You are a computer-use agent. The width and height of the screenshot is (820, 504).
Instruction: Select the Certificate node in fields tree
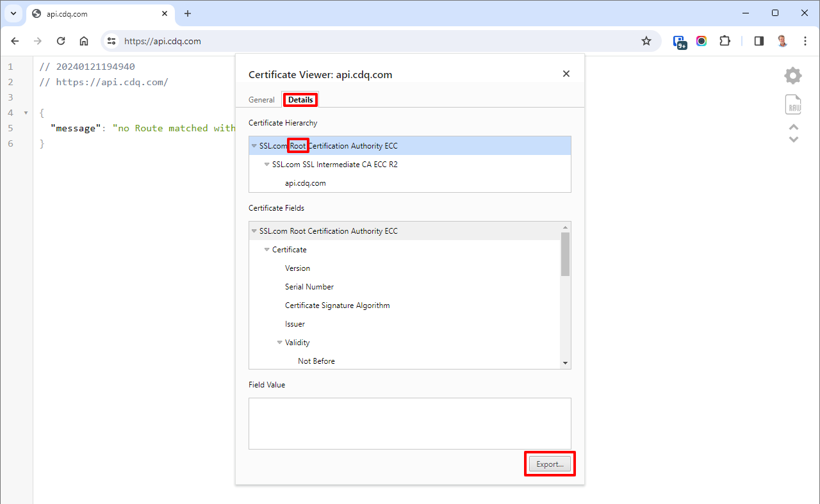[405, 250]
